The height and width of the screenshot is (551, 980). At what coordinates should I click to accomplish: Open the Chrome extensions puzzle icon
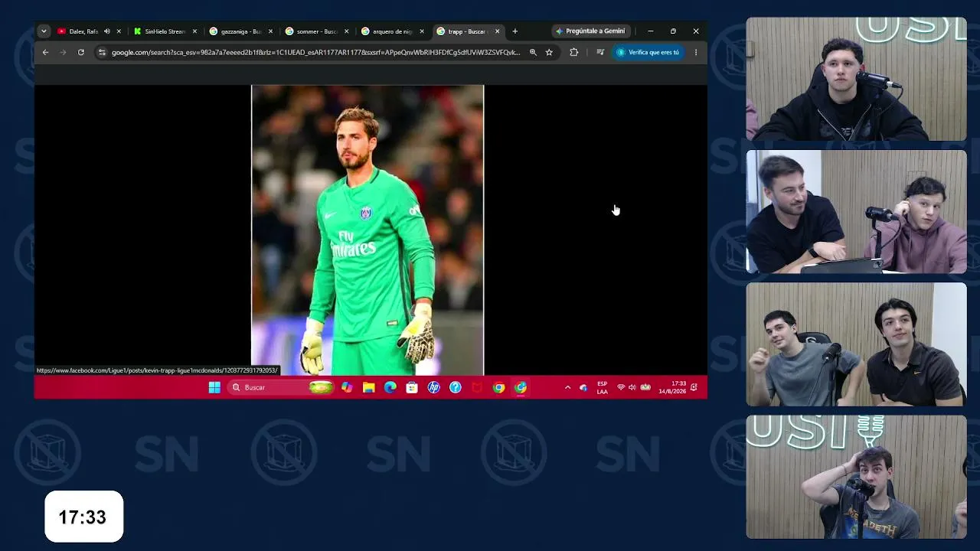[x=573, y=52]
